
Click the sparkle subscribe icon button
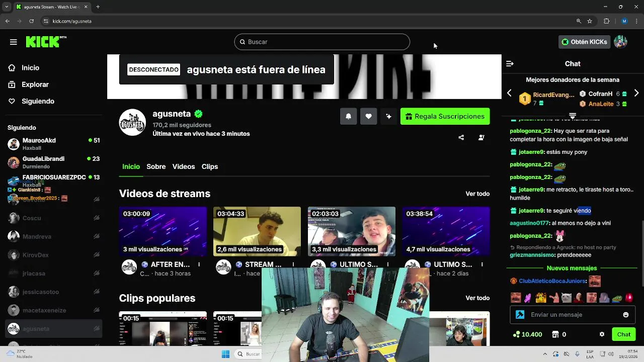[x=388, y=116]
